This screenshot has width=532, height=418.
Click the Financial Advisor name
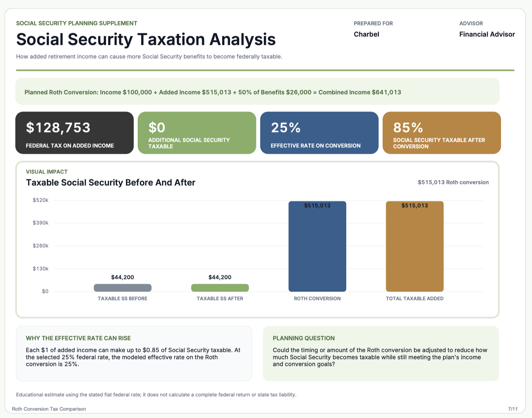(487, 34)
